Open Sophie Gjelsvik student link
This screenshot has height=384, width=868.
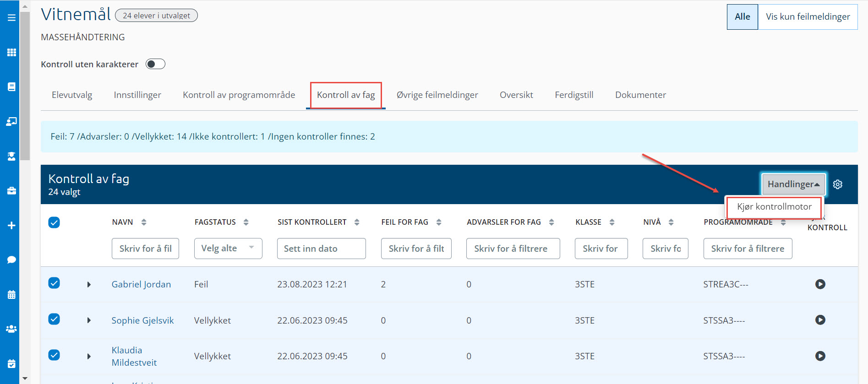point(142,320)
